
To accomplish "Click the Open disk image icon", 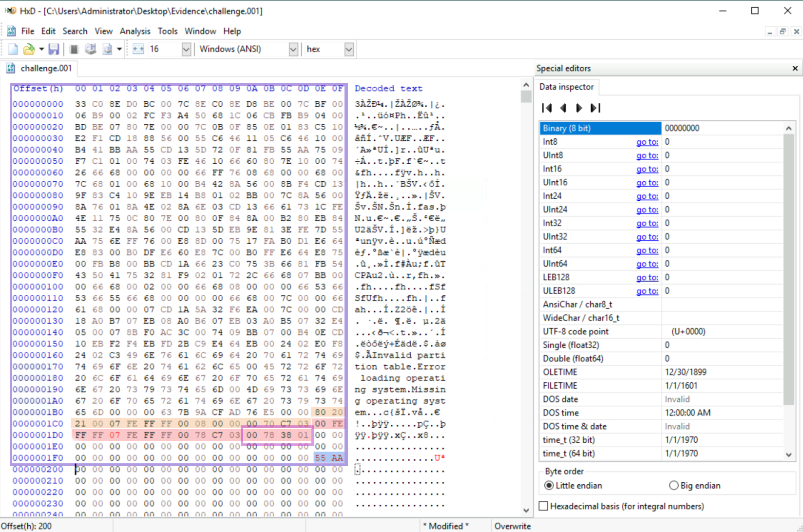I will point(107,49).
